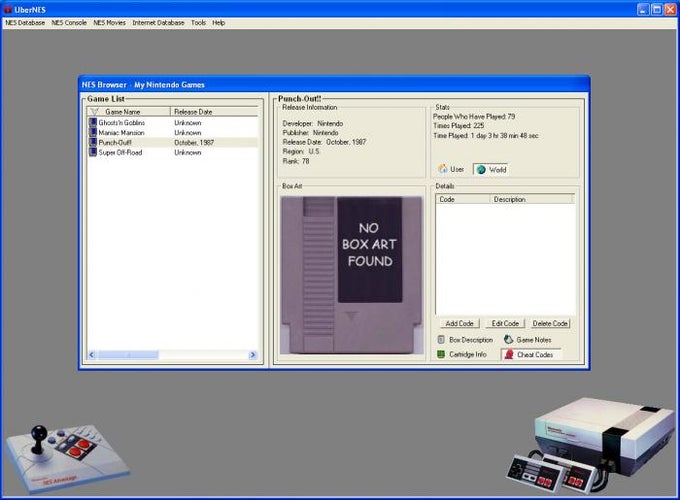Switch stats to World view

(x=491, y=170)
